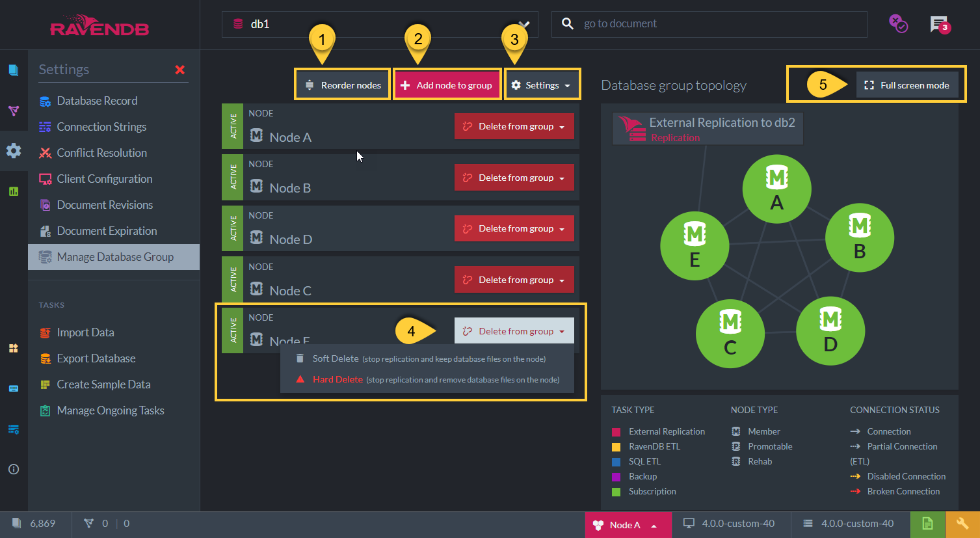This screenshot has width=980, height=538.
Task: Open Delete from group for Node C
Action: [x=514, y=280]
